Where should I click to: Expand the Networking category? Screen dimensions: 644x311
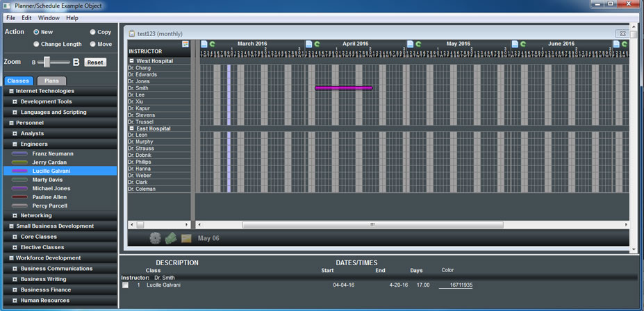(x=15, y=215)
